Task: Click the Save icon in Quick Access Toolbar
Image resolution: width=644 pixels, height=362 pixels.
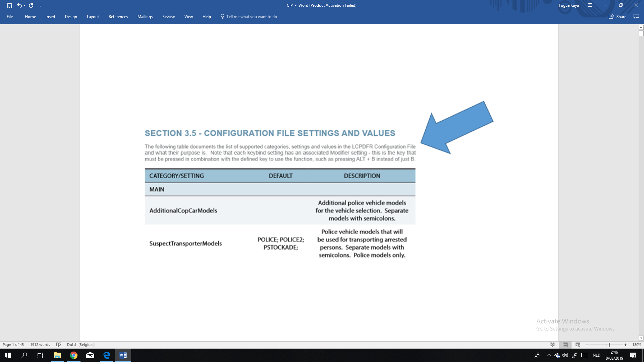Action: click(x=9, y=5)
